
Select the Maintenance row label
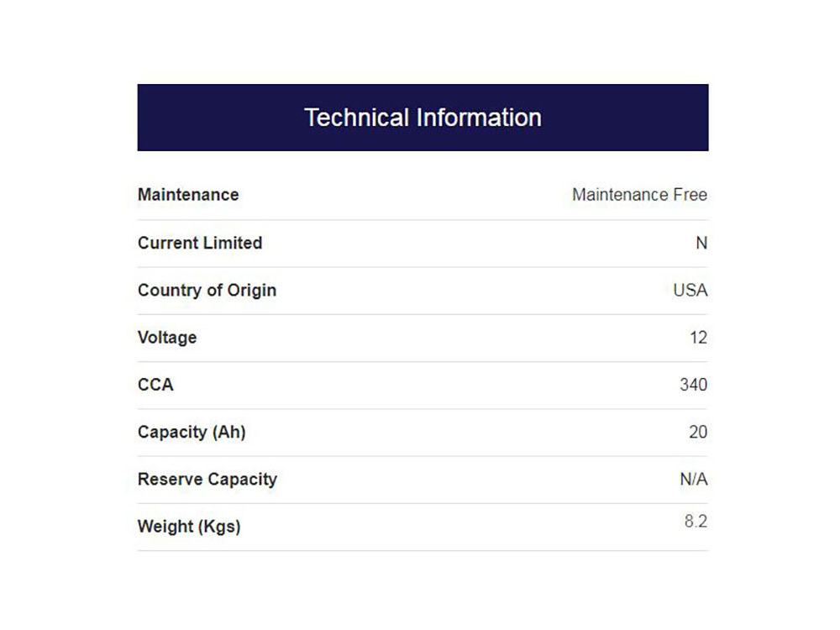(188, 195)
